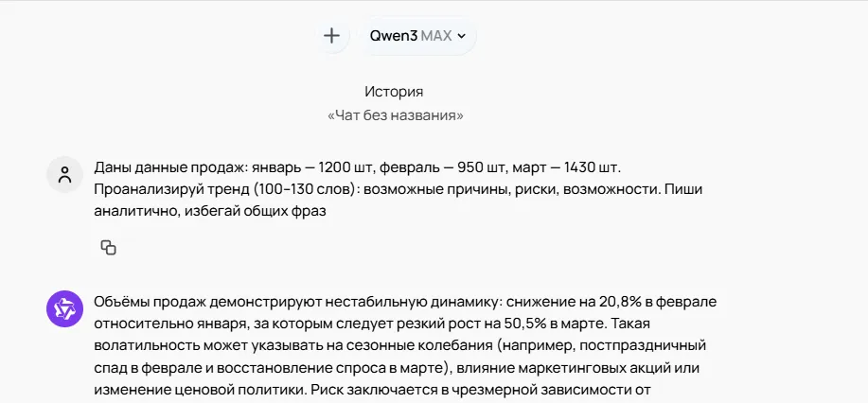Click the 'Даны данные продаж' message line
Image resolution: width=868 pixels, height=403 pixels.
(x=362, y=167)
